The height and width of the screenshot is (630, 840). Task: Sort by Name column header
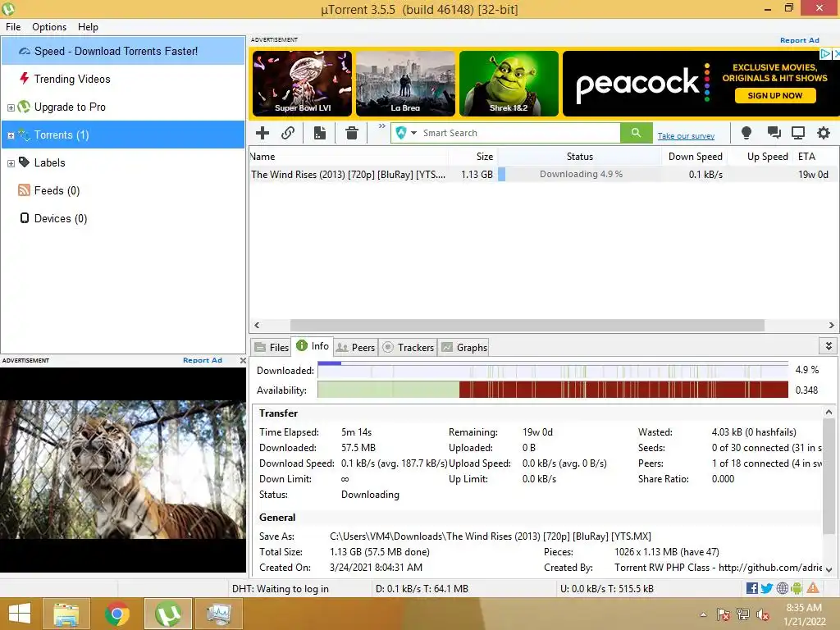point(349,157)
